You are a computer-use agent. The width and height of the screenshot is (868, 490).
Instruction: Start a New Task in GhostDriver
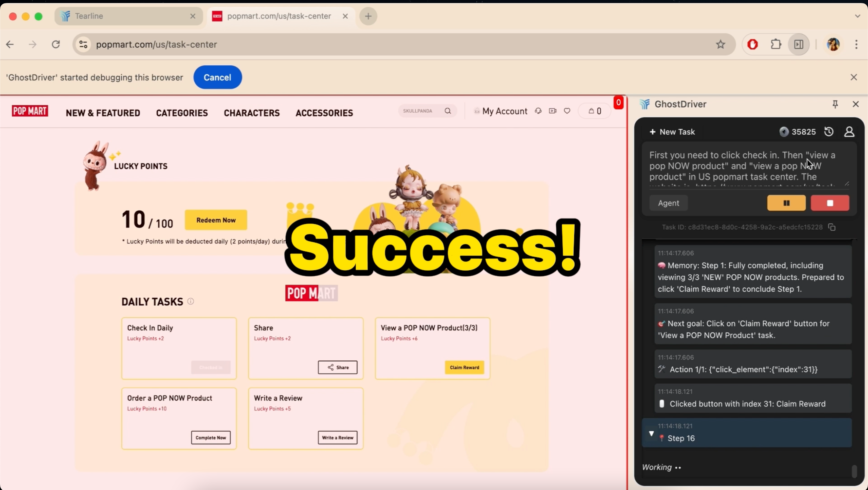tap(672, 132)
